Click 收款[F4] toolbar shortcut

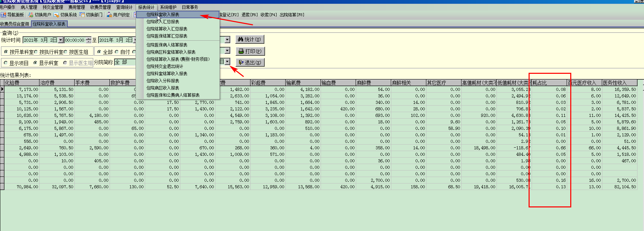(x=269, y=15)
